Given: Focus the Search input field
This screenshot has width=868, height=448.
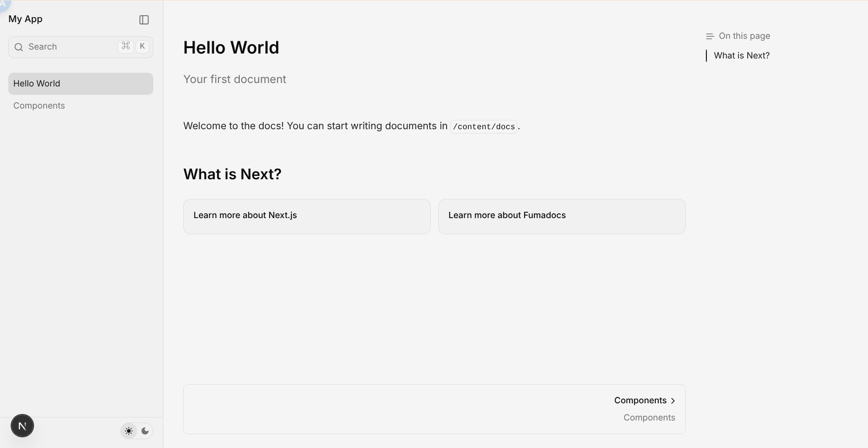Looking at the screenshot, I should 69,47.
